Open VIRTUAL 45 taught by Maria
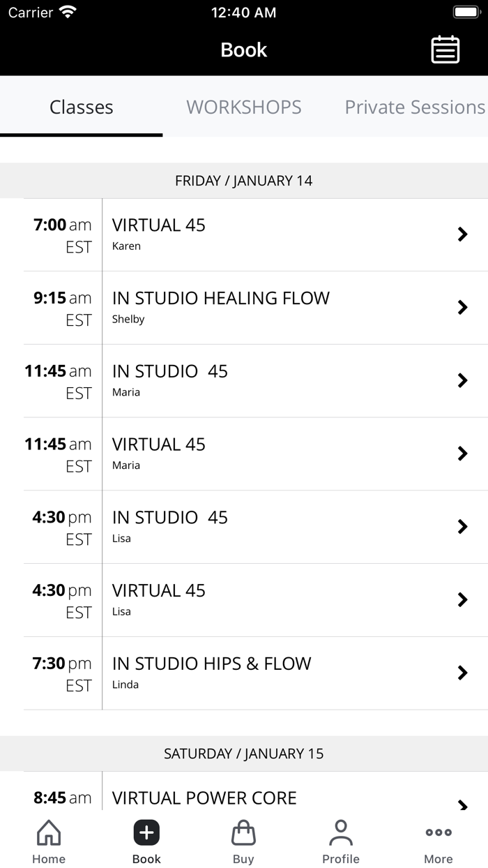Image resolution: width=488 pixels, height=868 pixels. pos(244,454)
